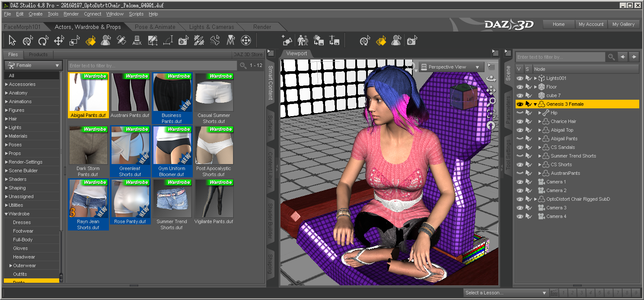The height and width of the screenshot is (300, 644).
Task: Expand the Lights001 tree node
Action: click(x=535, y=78)
